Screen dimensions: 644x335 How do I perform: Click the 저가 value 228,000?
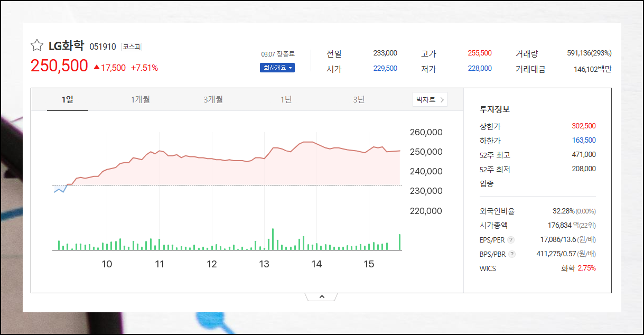(480, 68)
